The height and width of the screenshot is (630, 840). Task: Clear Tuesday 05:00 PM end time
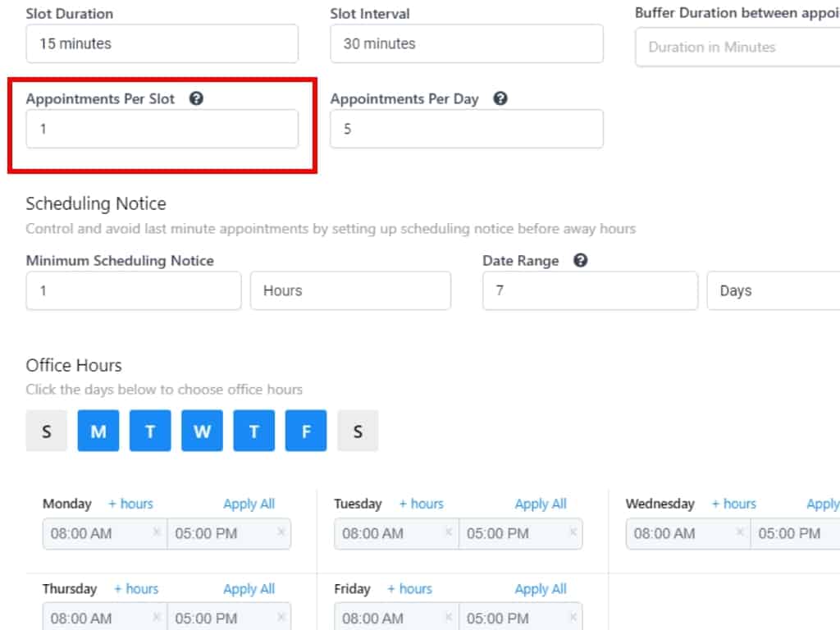(x=572, y=532)
